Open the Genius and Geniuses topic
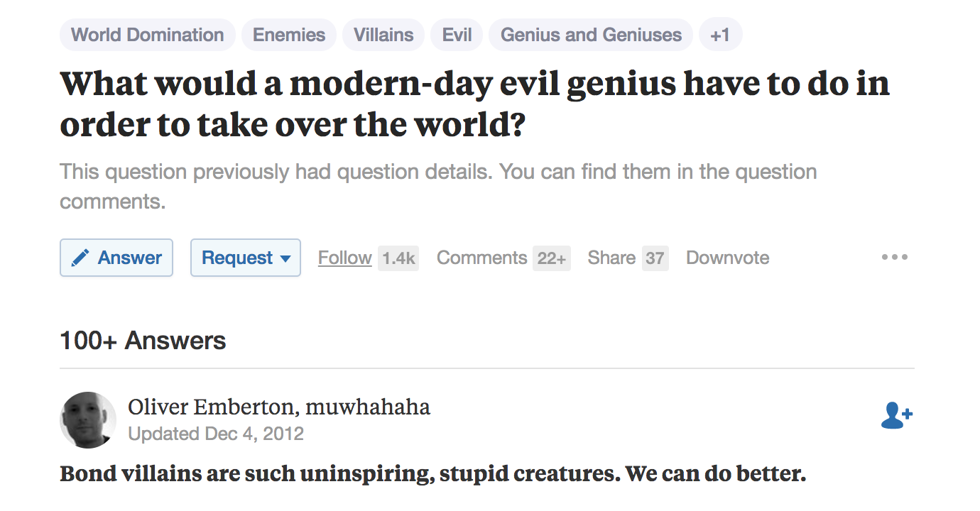Image resolution: width=980 pixels, height=511 pixels. coord(591,35)
